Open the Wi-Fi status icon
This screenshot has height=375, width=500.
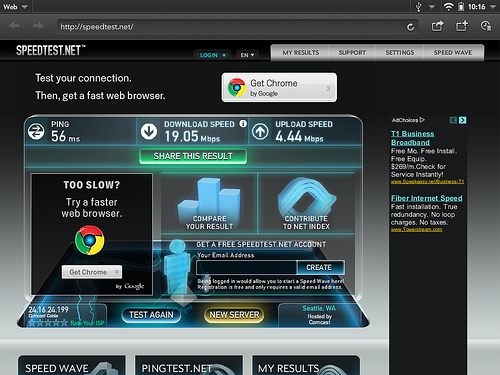click(x=448, y=7)
